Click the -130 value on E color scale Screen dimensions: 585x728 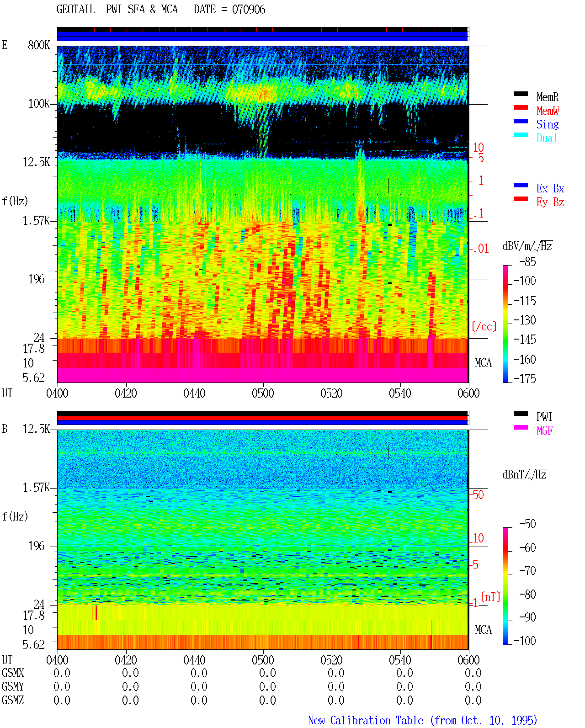point(525,320)
